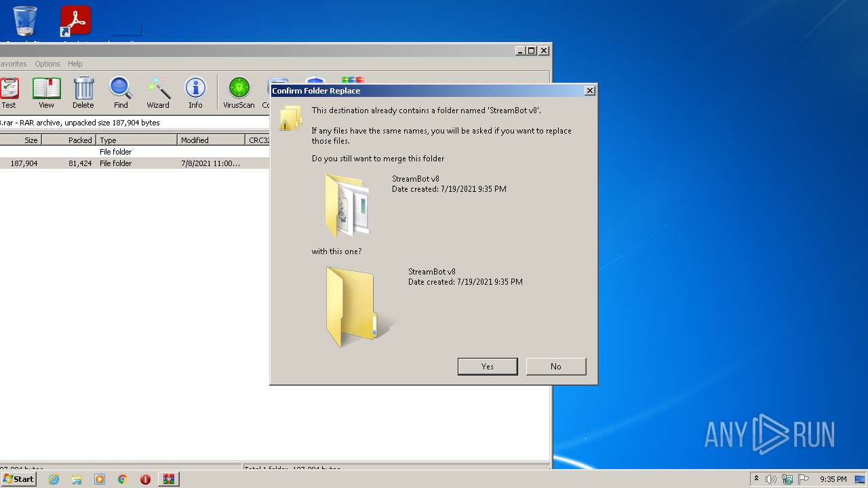Open the Windows Start menu
The width and height of the screenshot is (868, 488).
coord(18,479)
